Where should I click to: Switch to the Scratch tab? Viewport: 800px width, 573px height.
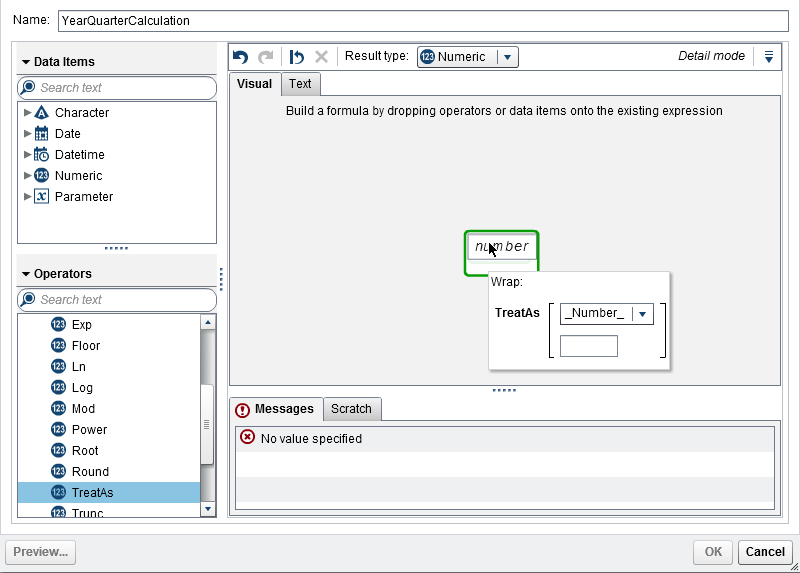click(x=351, y=409)
